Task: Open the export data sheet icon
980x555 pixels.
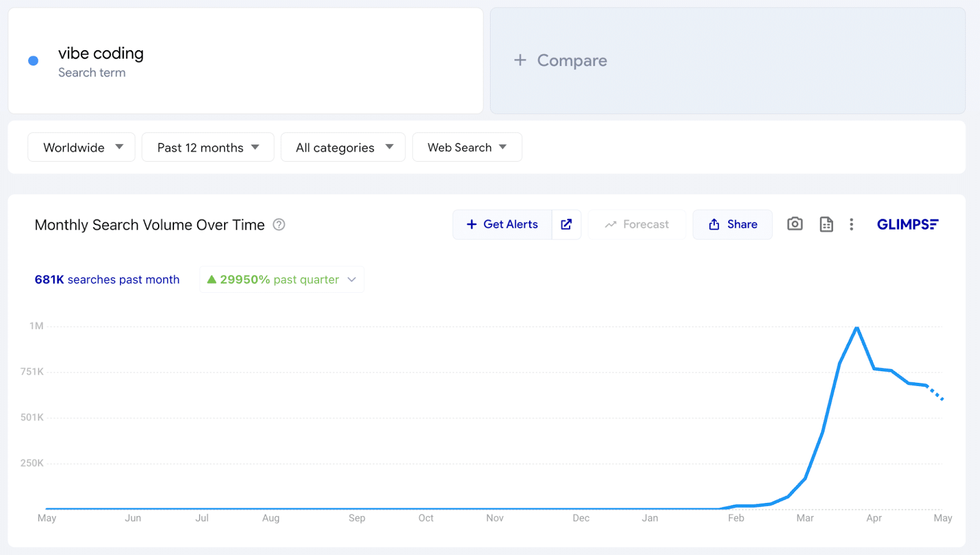Action: tap(826, 224)
